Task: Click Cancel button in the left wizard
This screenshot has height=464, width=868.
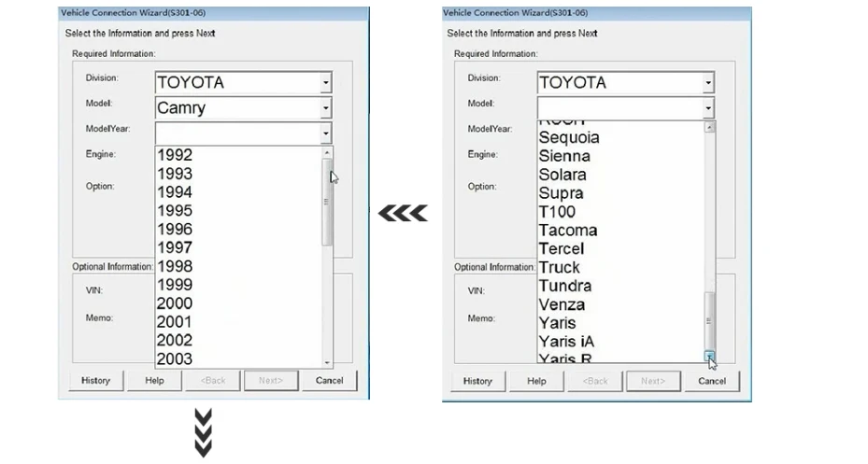Action: 330,381
